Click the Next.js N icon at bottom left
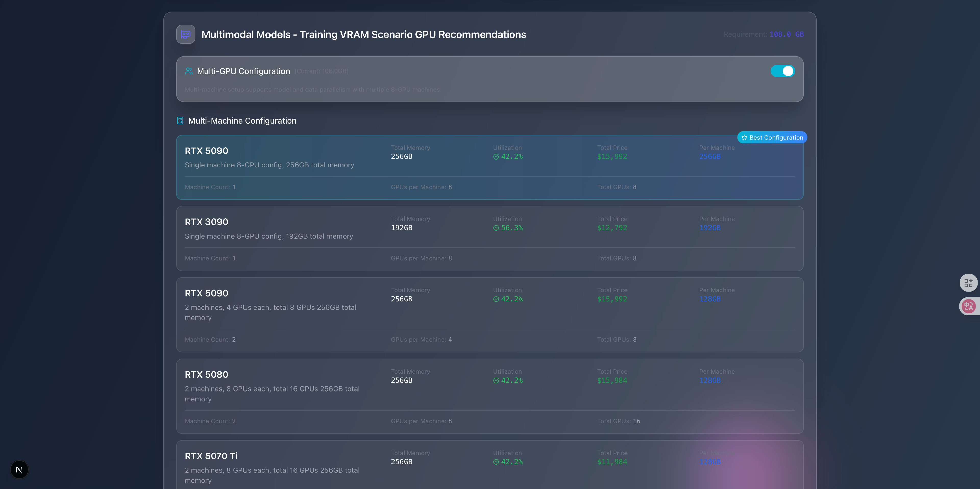The image size is (980, 489). pos(19,470)
